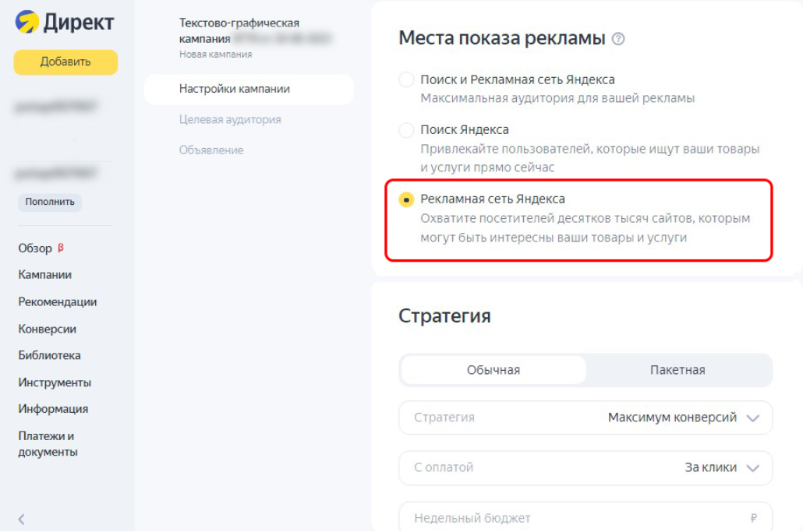Click the Новая кампания subtitle text
803x532 pixels.
216,55
